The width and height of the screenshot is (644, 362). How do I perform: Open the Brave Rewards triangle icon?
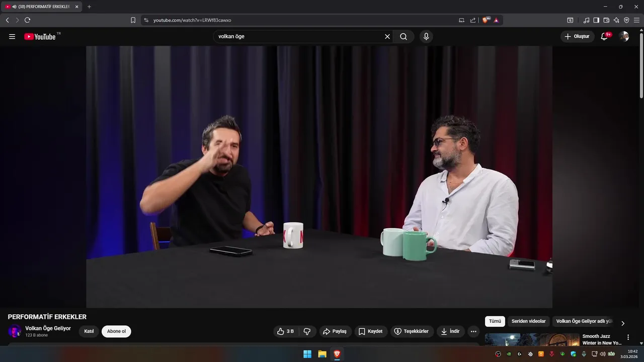pos(496,20)
